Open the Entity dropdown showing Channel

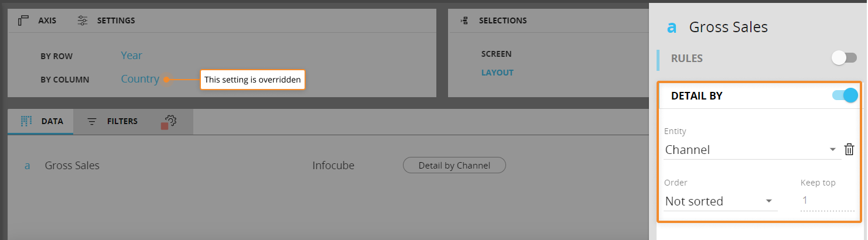click(x=751, y=150)
